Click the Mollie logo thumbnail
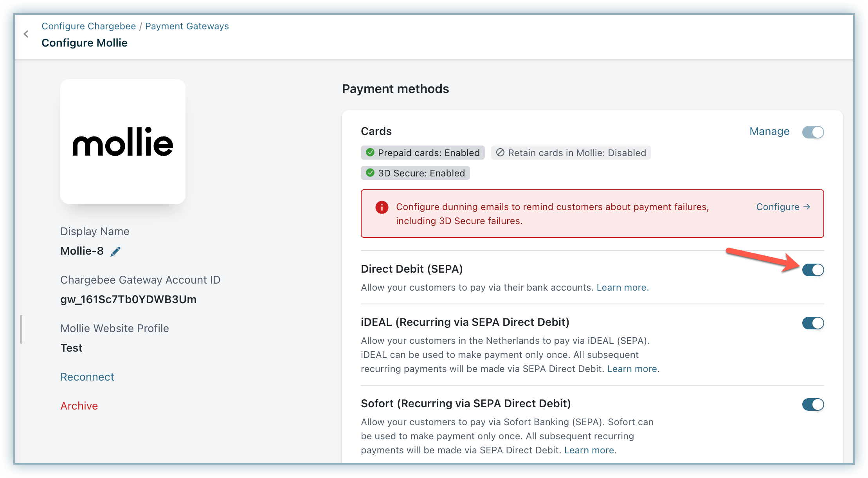 [122, 142]
